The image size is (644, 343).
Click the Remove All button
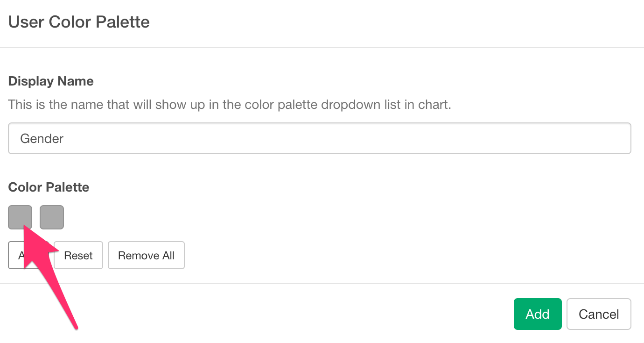click(146, 255)
